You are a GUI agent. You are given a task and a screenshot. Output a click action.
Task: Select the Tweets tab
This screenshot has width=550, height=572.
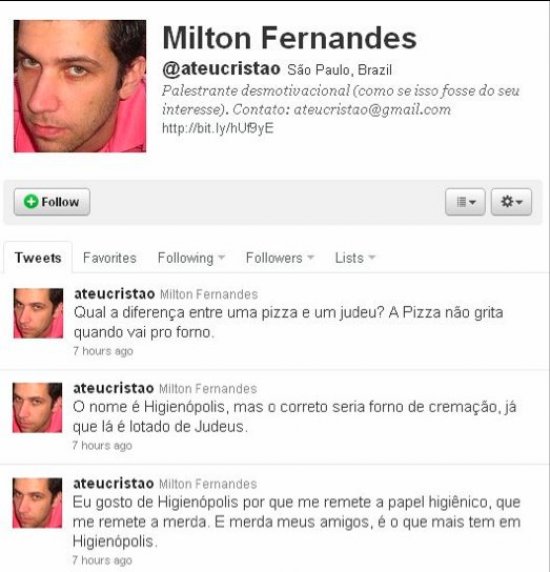[x=38, y=258]
